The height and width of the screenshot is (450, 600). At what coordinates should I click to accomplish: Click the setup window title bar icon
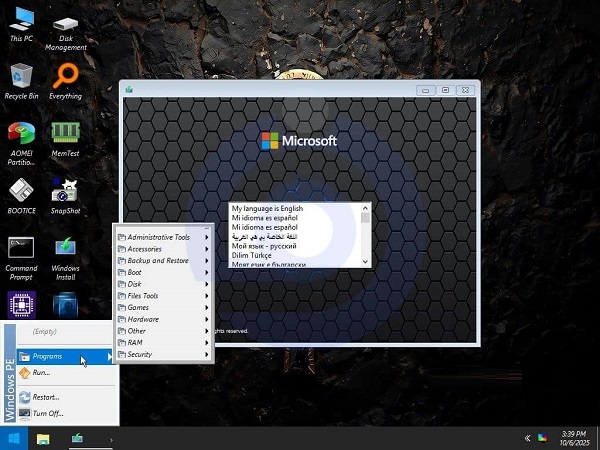(x=129, y=90)
